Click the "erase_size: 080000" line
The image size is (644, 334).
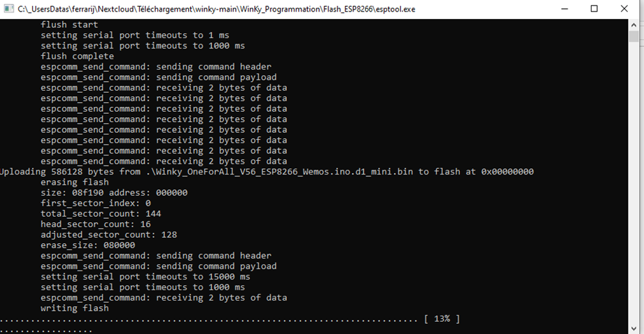point(87,245)
